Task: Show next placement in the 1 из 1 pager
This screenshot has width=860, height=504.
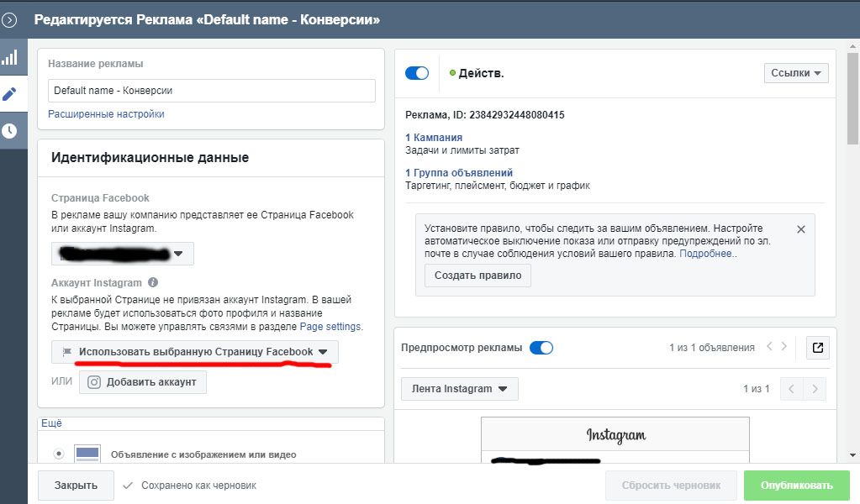Action: point(815,389)
